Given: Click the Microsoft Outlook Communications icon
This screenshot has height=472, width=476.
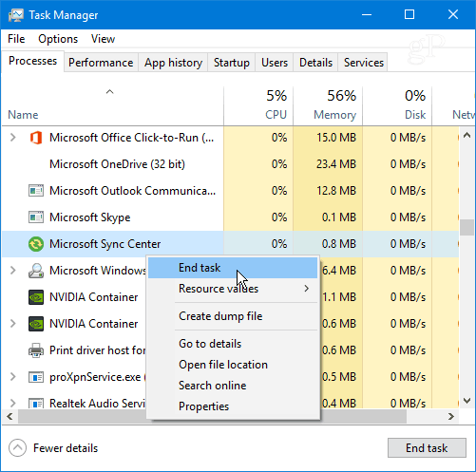Looking at the screenshot, I should 36,191.
